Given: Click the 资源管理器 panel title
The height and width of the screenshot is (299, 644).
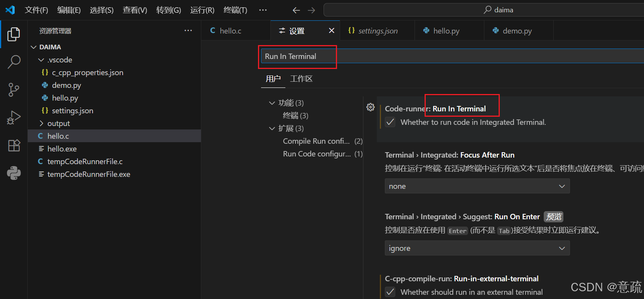Looking at the screenshot, I should 55,31.
